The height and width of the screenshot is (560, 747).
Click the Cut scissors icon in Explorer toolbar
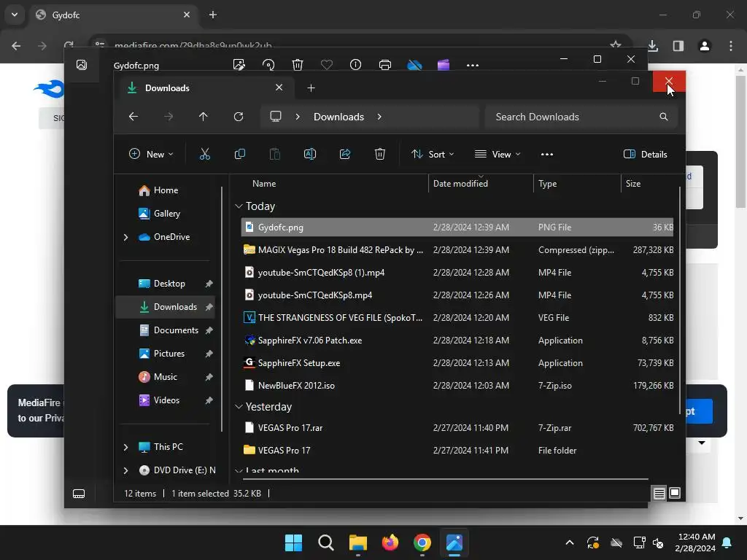click(x=204, y=154)
